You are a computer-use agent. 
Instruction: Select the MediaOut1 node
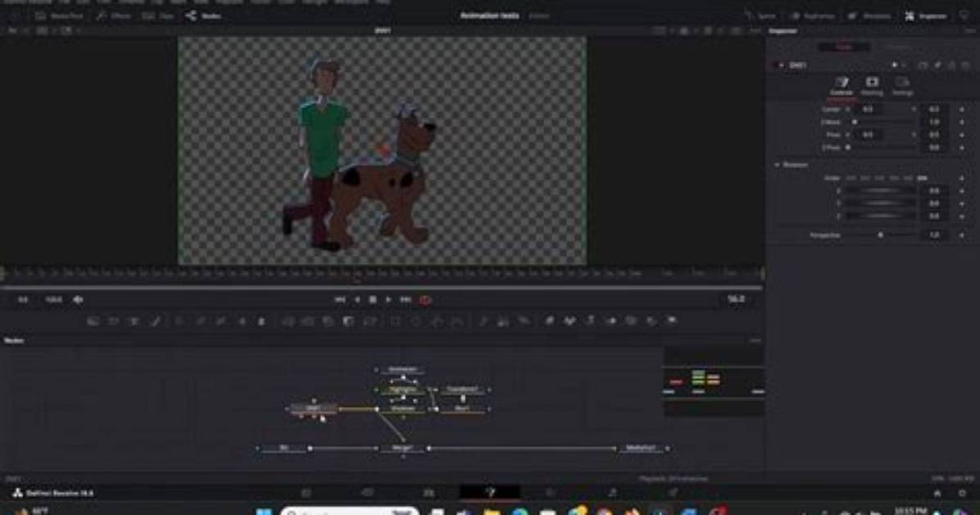[x=642, y=448]
